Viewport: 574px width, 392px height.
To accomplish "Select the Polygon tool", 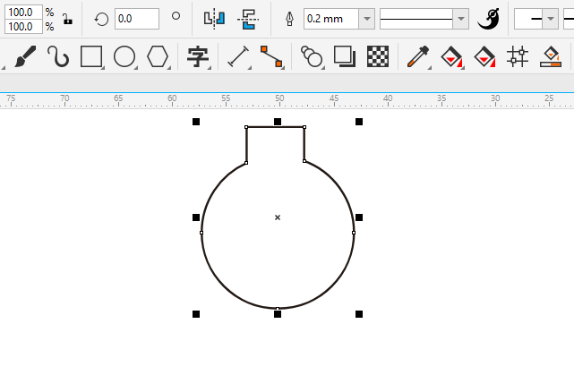I will point(158,57).
